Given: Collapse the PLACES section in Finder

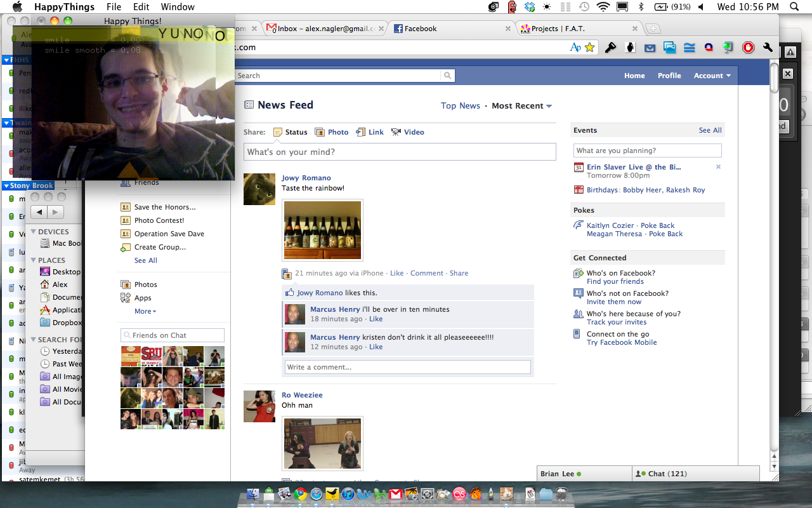Looking at the screenshot, I should click(34, 260).
